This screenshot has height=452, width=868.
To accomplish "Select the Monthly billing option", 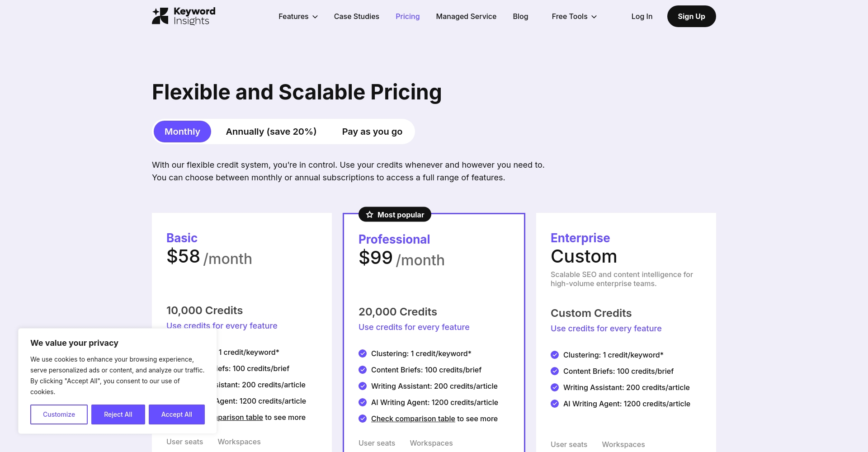I will point(182,132).
